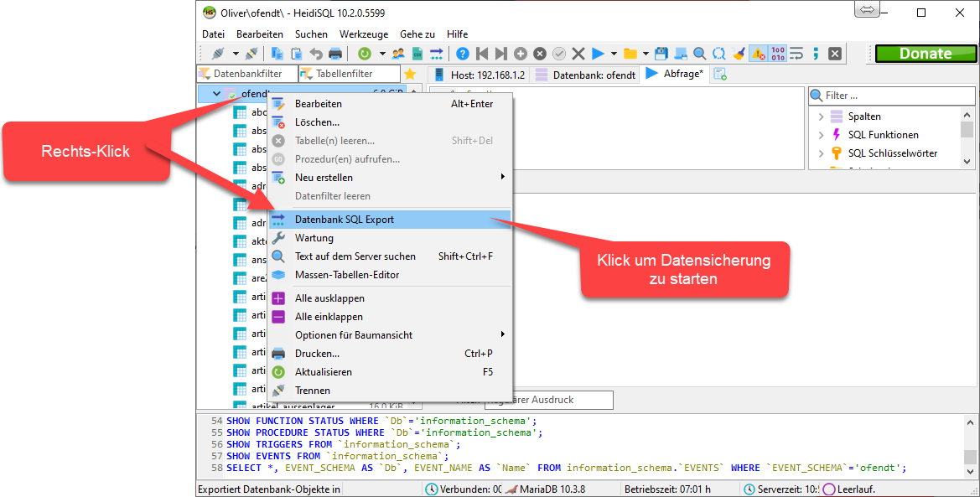The image size is (980, 497).
Task: Collapse the ofendt database tree node
Action: pyautogui.click(x=216, y=94)
